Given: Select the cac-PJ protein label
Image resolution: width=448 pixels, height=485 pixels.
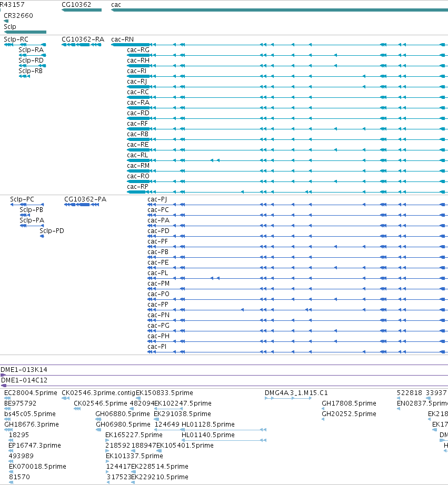Looking at the screenshot, I should [157, 199].
